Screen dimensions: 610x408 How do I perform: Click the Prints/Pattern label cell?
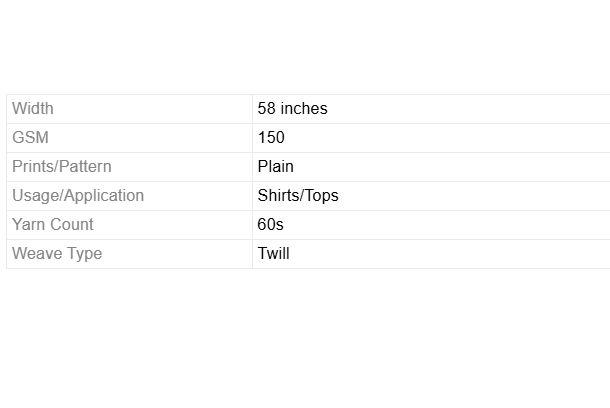pos(61,166)
